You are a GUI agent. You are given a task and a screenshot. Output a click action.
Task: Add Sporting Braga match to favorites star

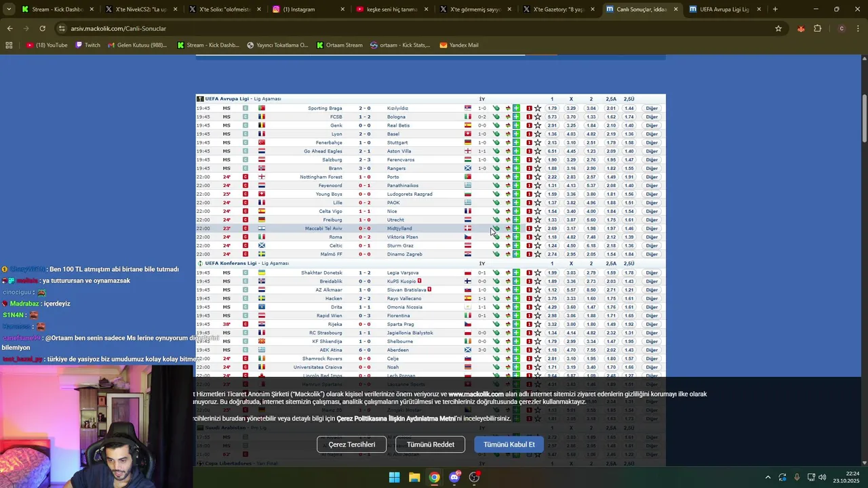tap(538, 108)
